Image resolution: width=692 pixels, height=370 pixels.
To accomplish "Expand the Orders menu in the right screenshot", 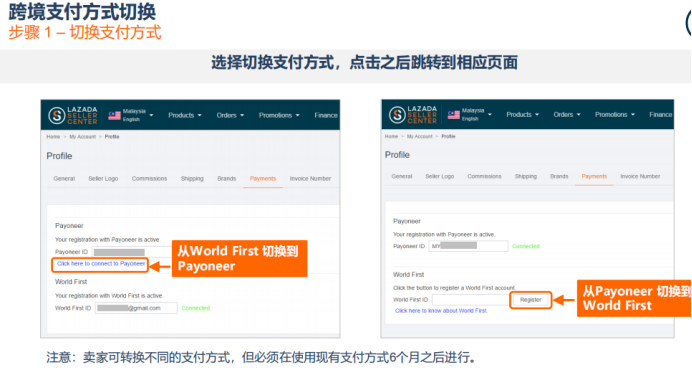I will [567, 114].
